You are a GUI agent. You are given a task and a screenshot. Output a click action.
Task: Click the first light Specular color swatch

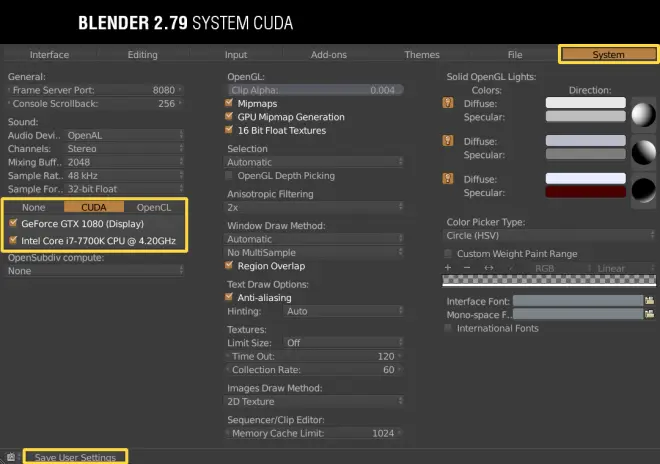585,116
